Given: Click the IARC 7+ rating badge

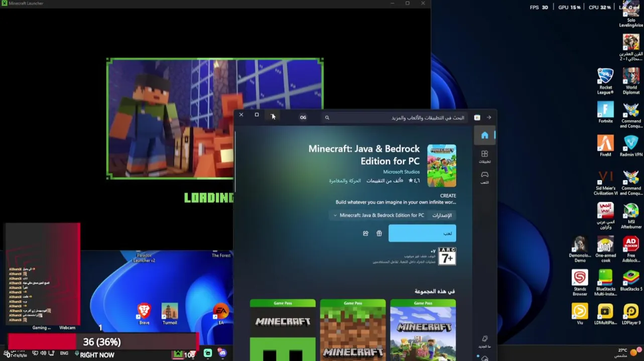Looking at the screenshot, I should click(x=447, y=256).
